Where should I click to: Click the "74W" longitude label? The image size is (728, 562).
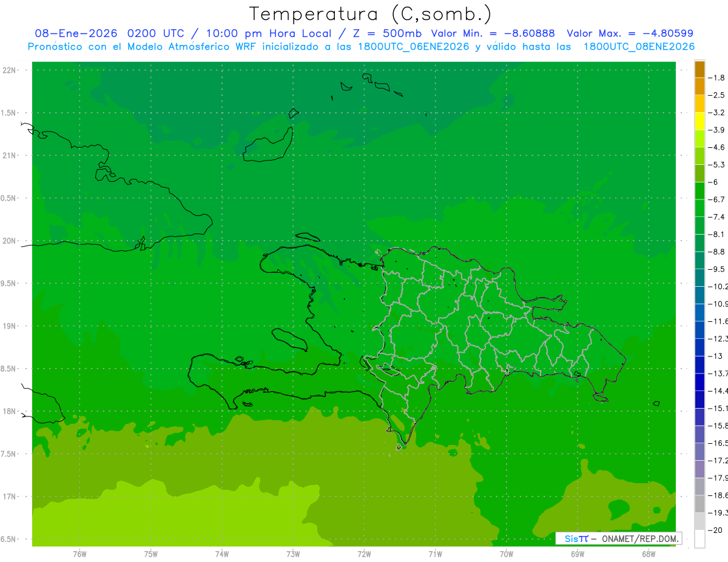[x=222, y=554]
